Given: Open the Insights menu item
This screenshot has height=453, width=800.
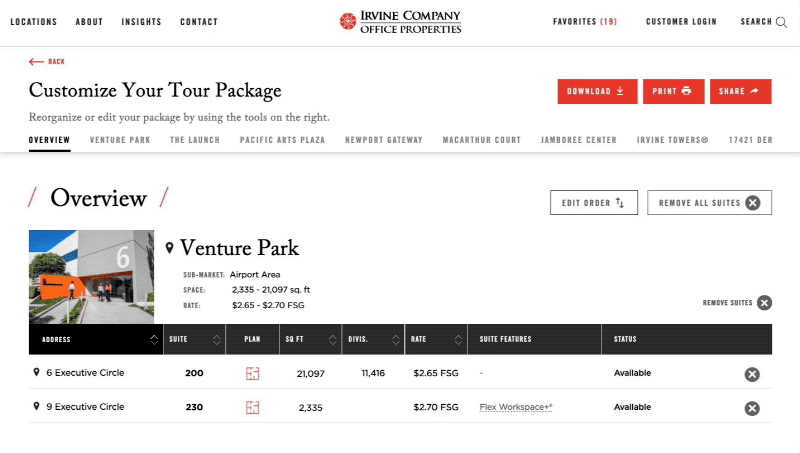Looking at the screenshot, I should (x=141, y=22).
